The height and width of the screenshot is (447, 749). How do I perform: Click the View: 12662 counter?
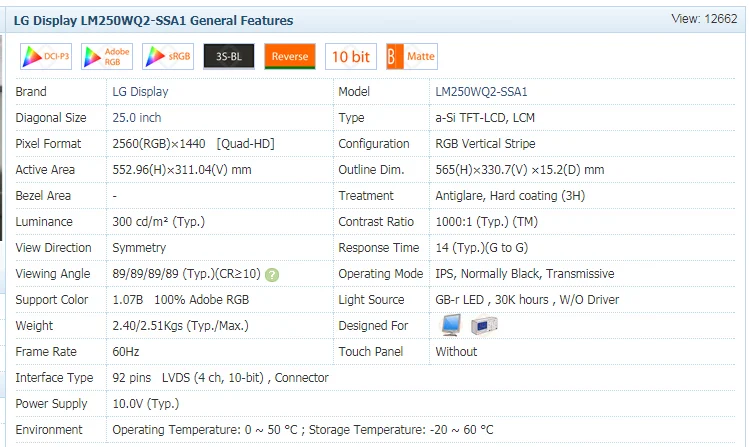pyautogui.click(x=704, y=19)
